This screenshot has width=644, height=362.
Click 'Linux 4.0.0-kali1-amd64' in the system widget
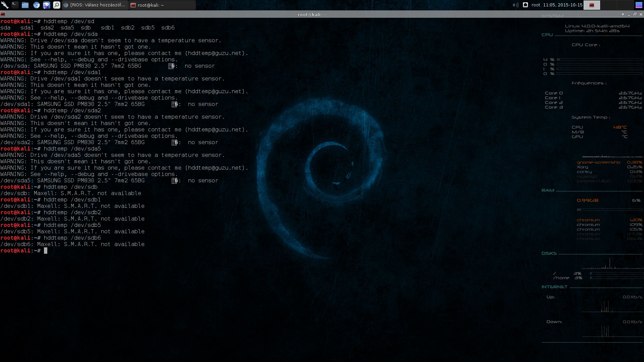[x=597, y=26]
